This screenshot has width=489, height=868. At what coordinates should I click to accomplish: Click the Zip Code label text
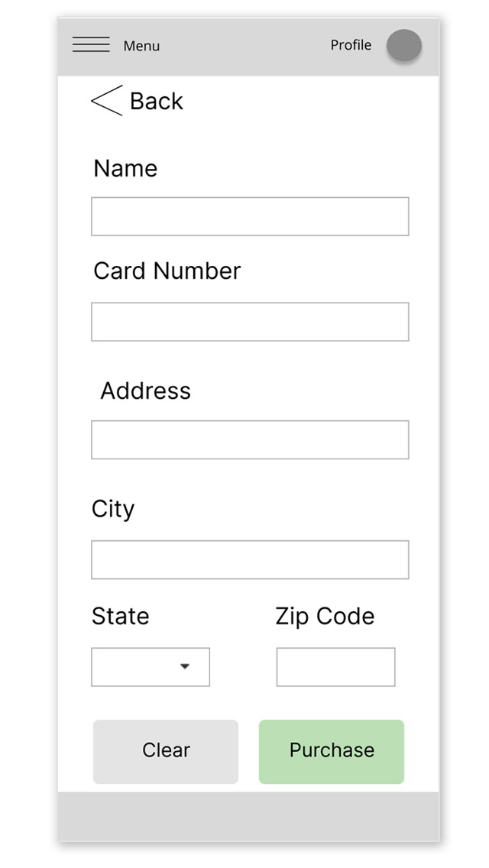325,617
